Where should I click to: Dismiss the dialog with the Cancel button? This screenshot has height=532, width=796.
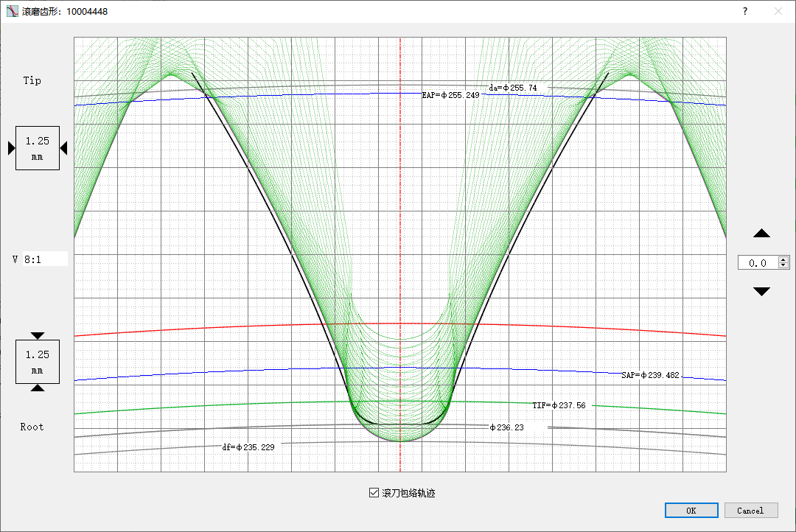point(751,510)
